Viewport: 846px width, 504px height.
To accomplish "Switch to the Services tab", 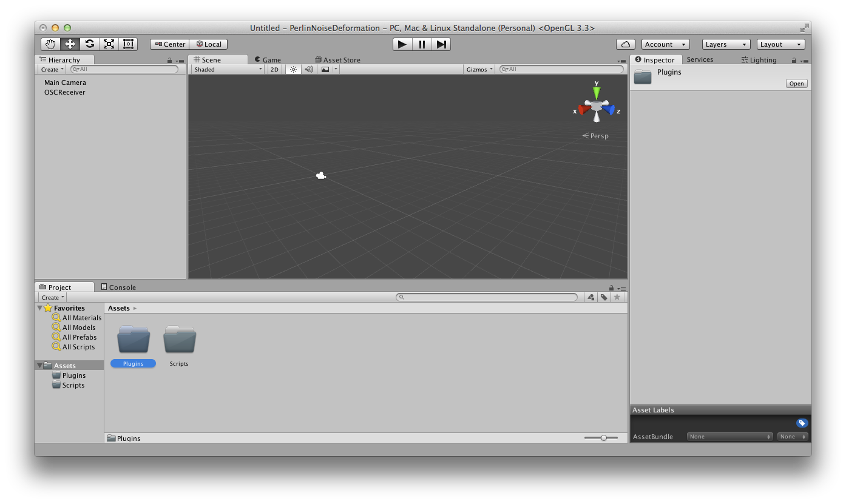I will click(700, 59).
